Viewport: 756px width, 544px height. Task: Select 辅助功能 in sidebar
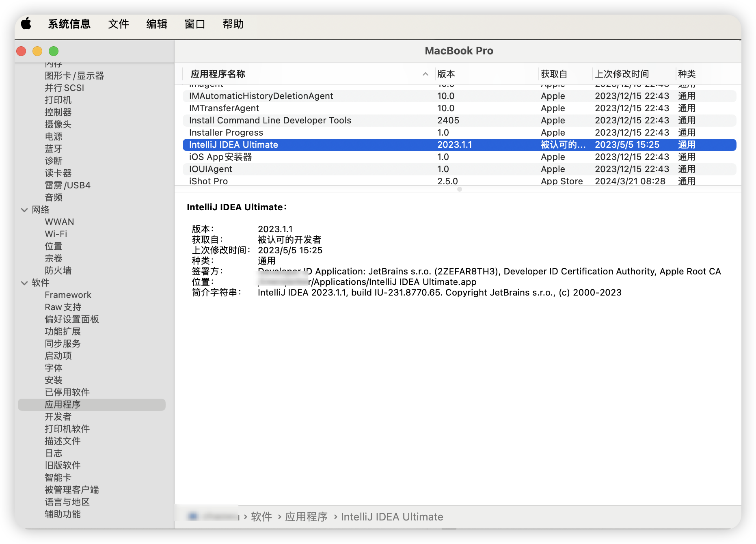tap(63, 514)
